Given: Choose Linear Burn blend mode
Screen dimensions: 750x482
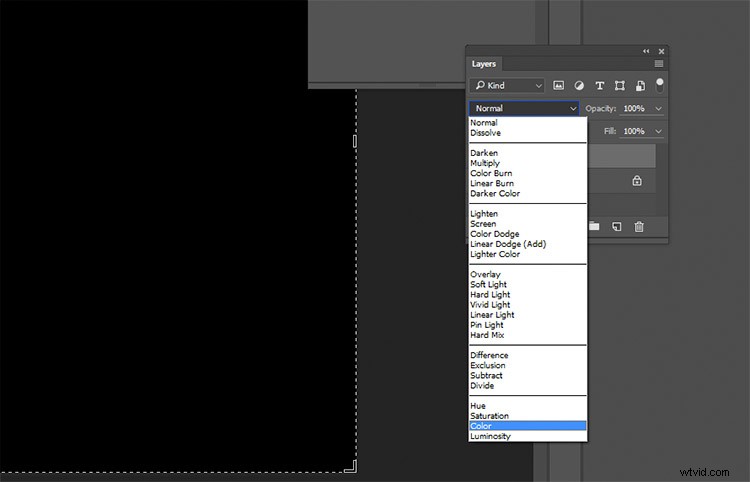Looking at the screenshot, I should (528, 183).
